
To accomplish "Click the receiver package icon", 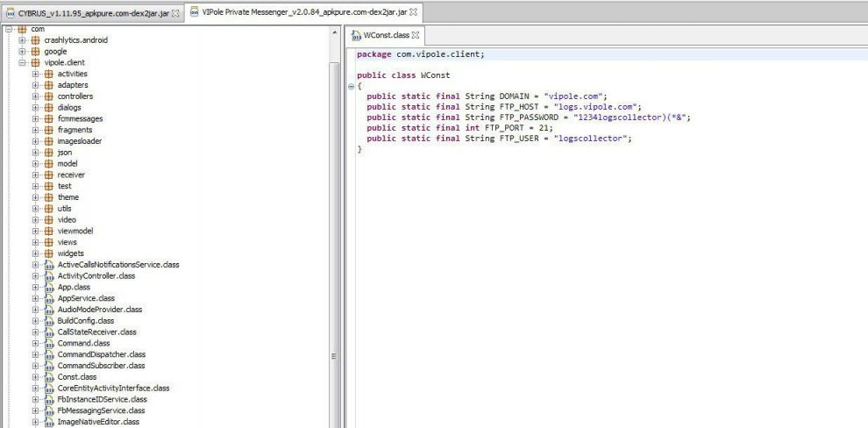I will click(x=49, y=175).
